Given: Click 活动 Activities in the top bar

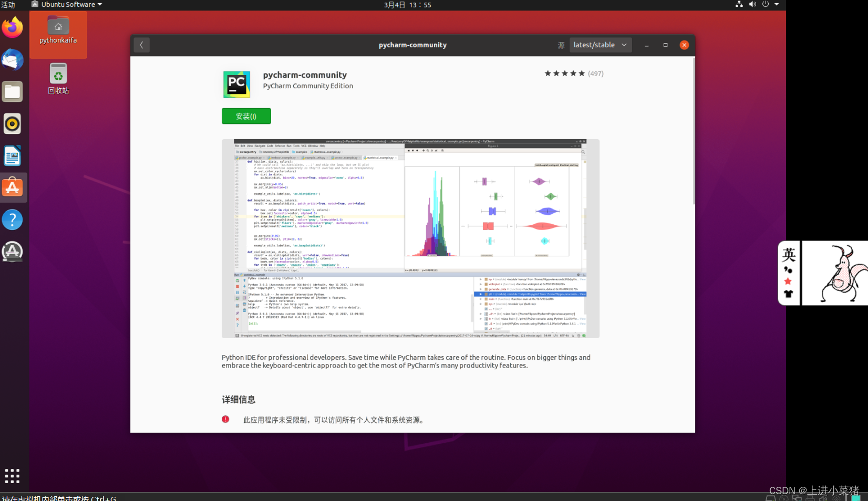Looking at the screenshot, I should pos(8,5).
